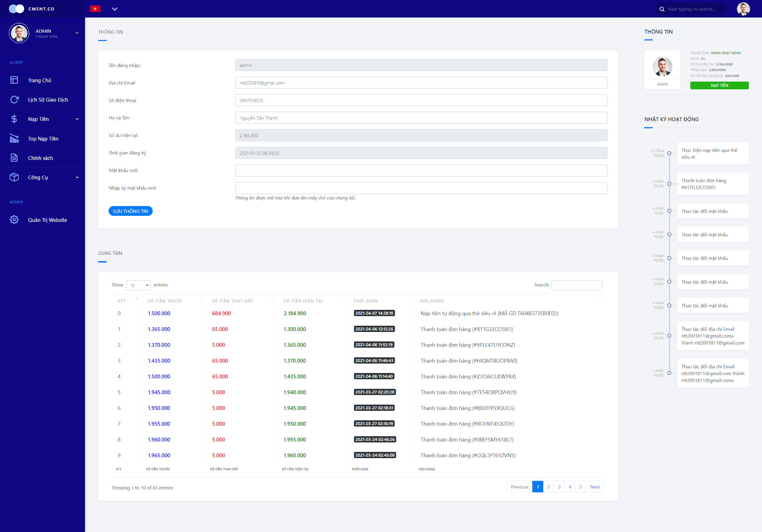Click the green NẠP TIỀN button

coord(719,86)
